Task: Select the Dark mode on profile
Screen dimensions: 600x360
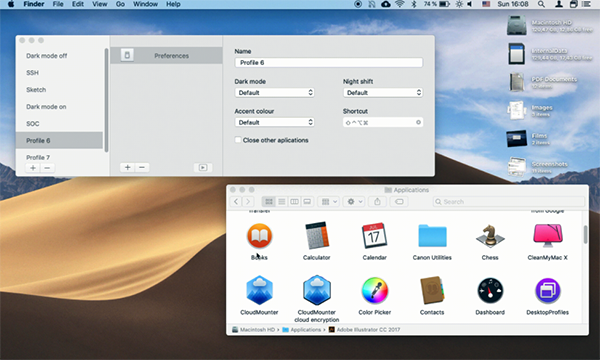Action: click(59, 107)
